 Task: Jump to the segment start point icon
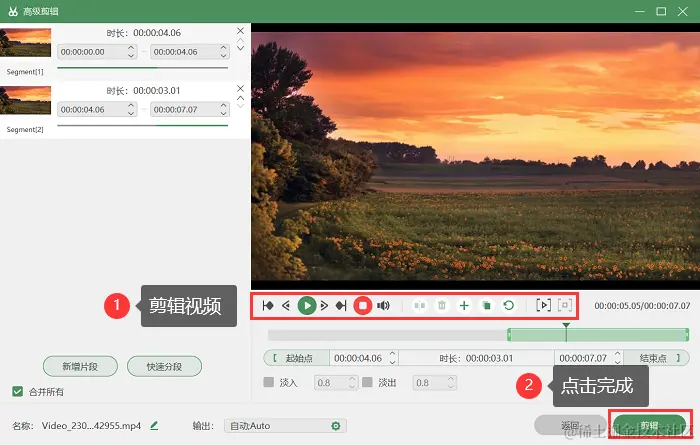click(268, 306)
